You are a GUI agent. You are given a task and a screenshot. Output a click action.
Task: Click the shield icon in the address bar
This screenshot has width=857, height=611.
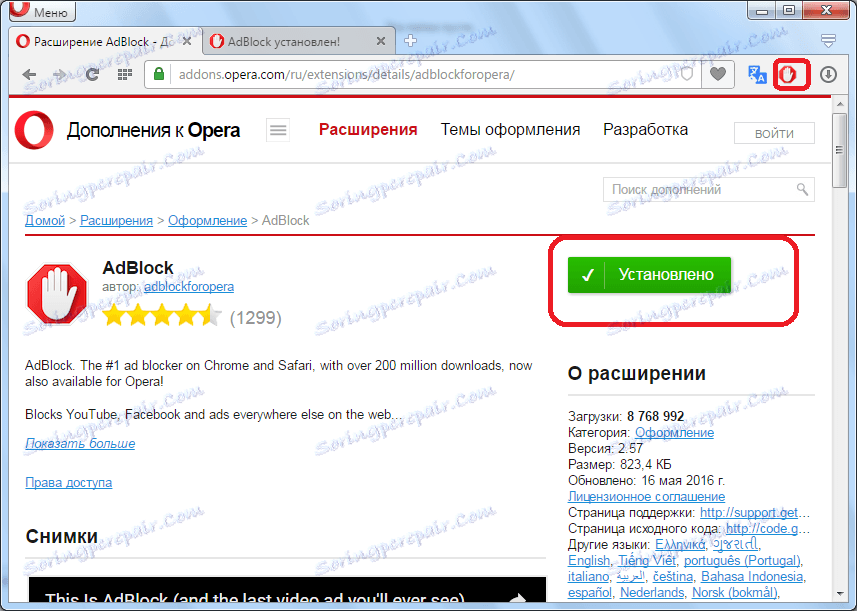click(x=686, y=74)
